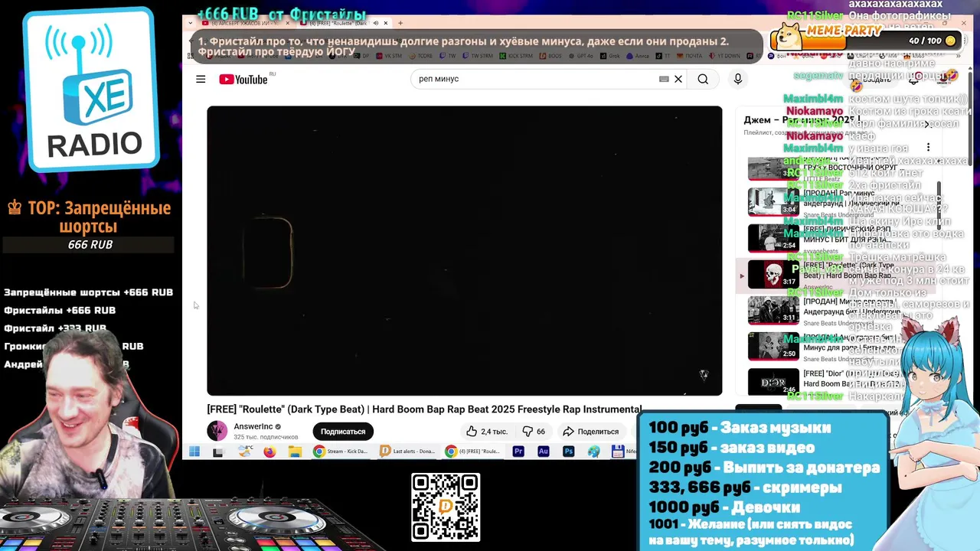Open the on-screen keyboard icon in search

664,79
